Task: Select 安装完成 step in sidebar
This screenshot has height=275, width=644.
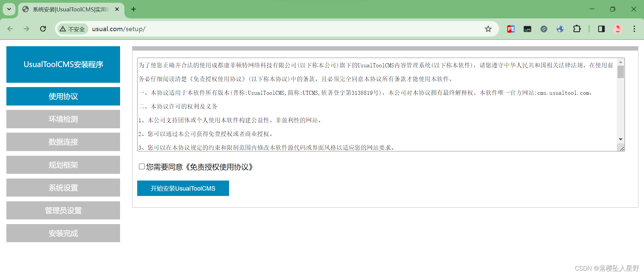Action: (x=63, y=233)
